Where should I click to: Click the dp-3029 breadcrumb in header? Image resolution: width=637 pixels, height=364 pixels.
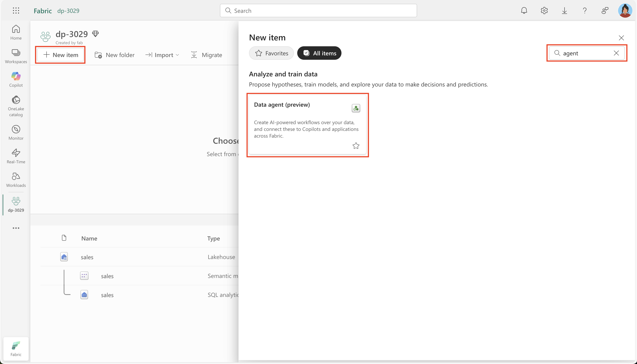click(68, 11)
